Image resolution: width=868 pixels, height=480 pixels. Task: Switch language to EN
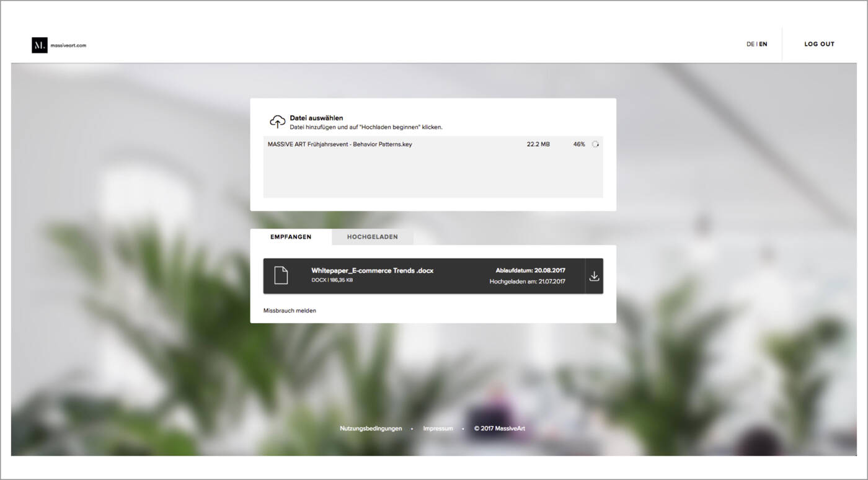point(763,44)
